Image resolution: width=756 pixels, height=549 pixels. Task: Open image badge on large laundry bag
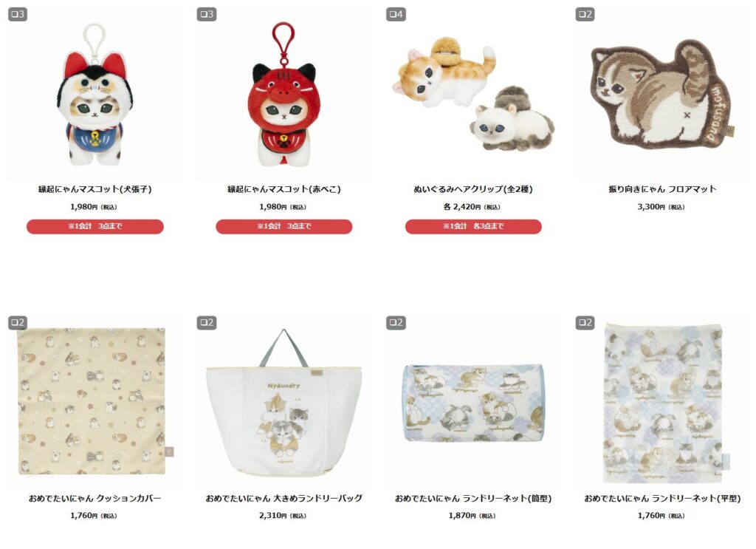click(207, 322)
